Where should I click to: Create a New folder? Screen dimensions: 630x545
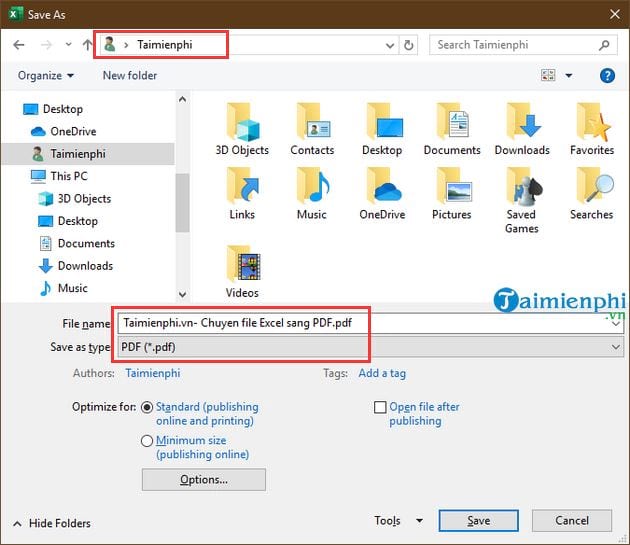130,76
